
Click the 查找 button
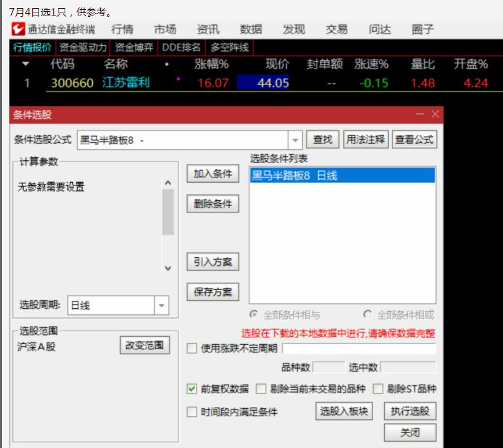pyautogui.click(x=323, y=140)
